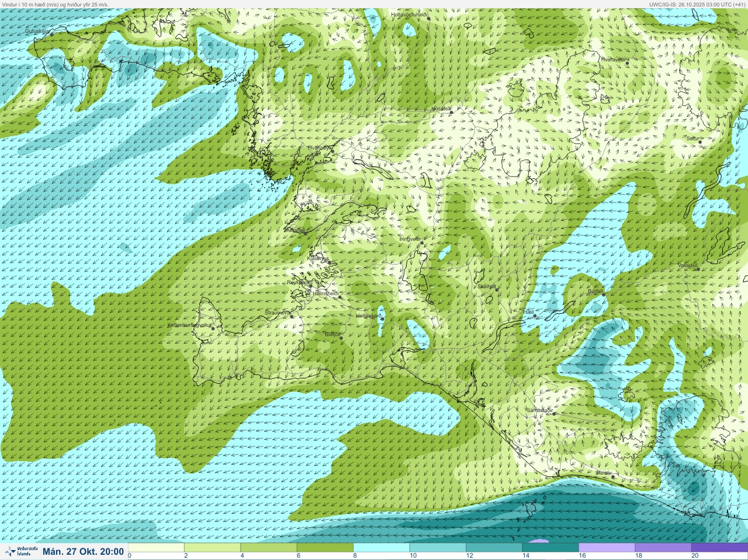Click the Vindur í 10 m hæð title text
The height and width of the screenshot is (560, 748).
click(55, 4)
